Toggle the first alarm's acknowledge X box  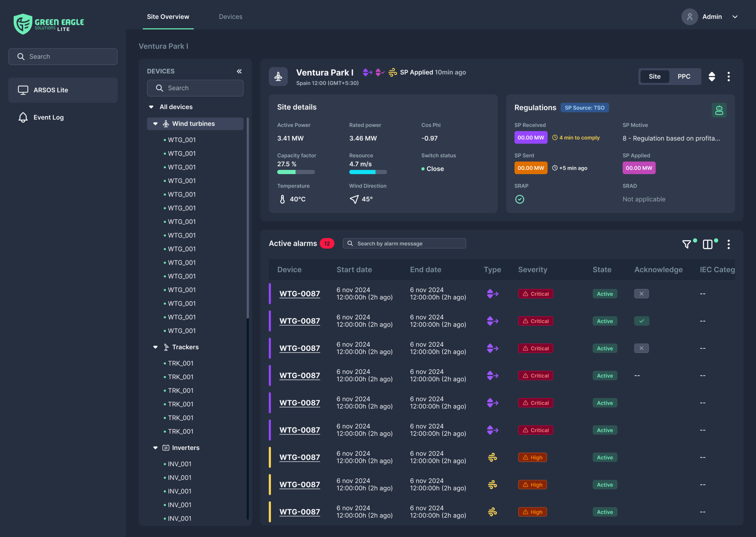click(x=641, y=294)
